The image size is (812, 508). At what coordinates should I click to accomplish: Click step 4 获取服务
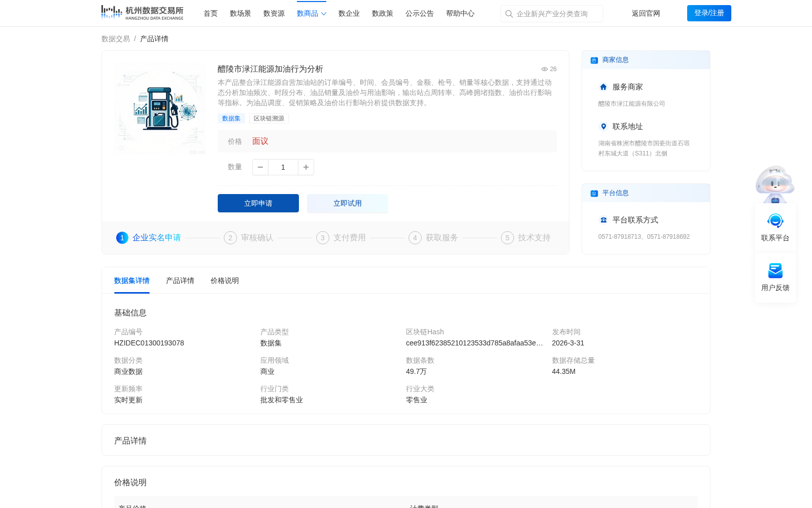click(x=433, y=238)
